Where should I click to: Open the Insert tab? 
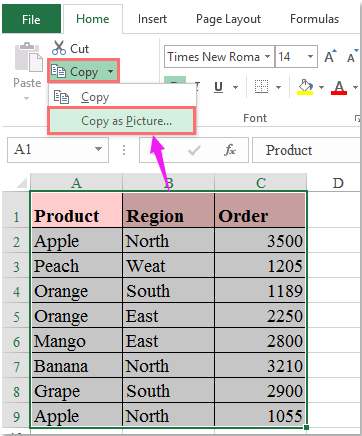[x=152, y=19]
